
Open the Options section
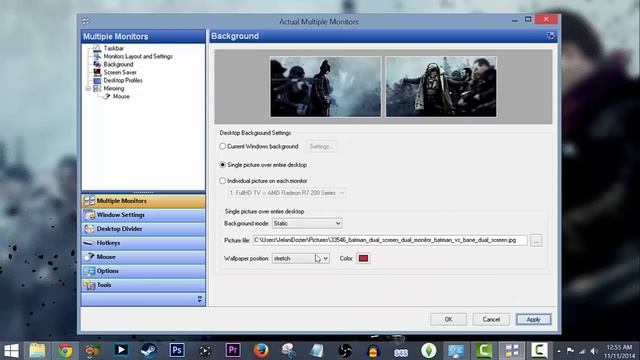pyautogui.click(x=143, y=271)
